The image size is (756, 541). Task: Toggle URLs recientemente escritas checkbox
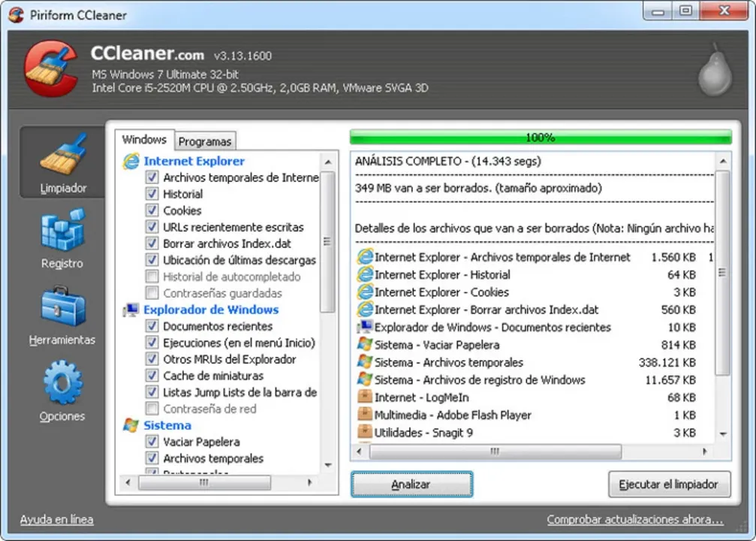click(x=152, y=227)
